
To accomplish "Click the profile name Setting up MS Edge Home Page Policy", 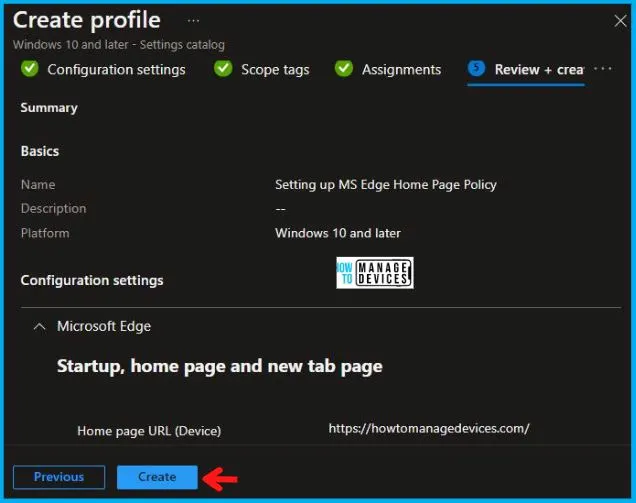I will tap(386, 185).
